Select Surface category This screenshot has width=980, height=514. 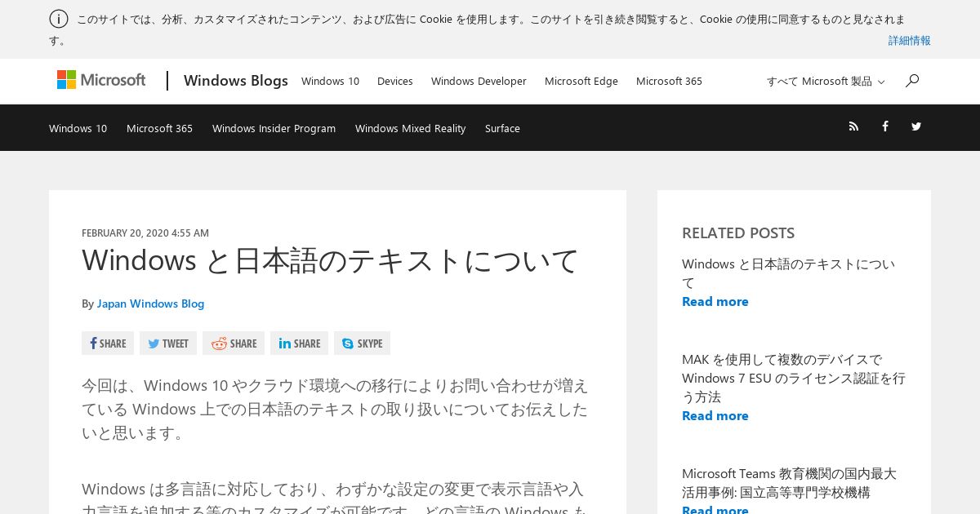[502, 128]
